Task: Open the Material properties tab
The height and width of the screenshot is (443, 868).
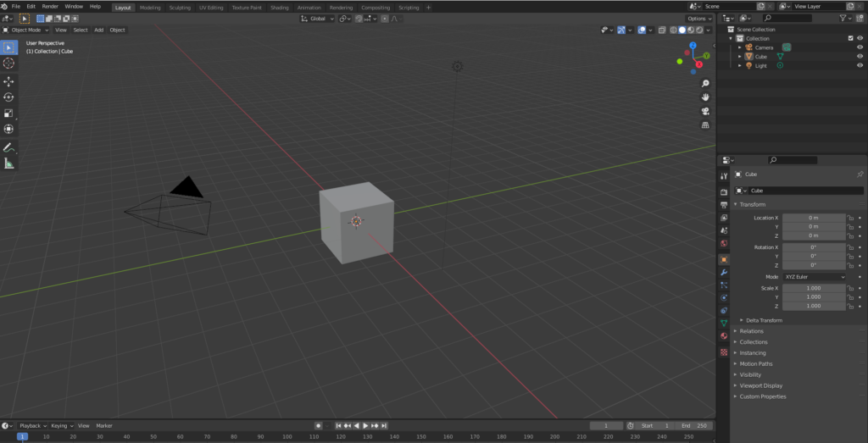Action: pos(724,335)
